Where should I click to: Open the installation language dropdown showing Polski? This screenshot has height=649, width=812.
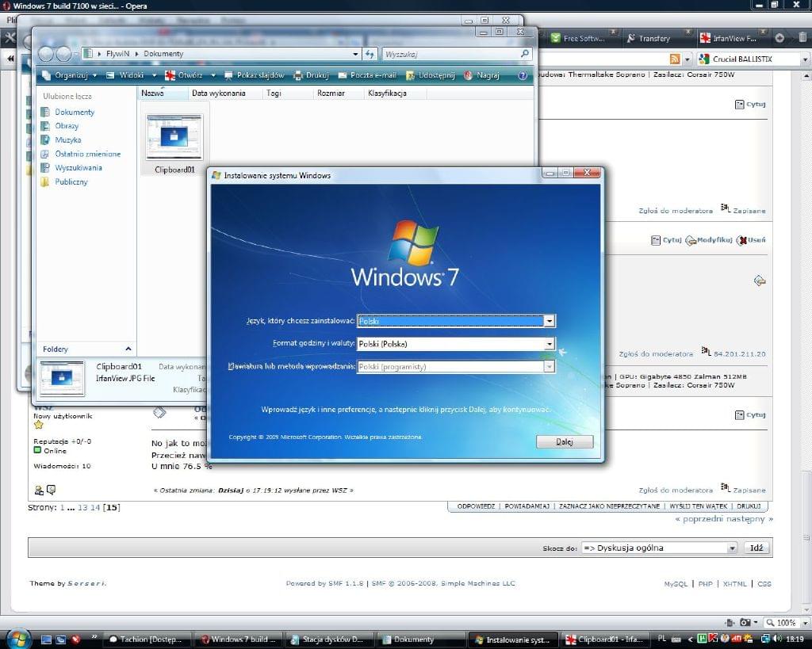click(550, 321)
